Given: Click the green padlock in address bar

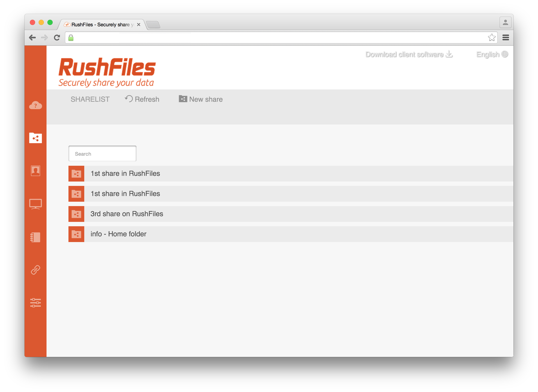Looking at the screenshot, I should pyautogui.click(x=71, y=37).
